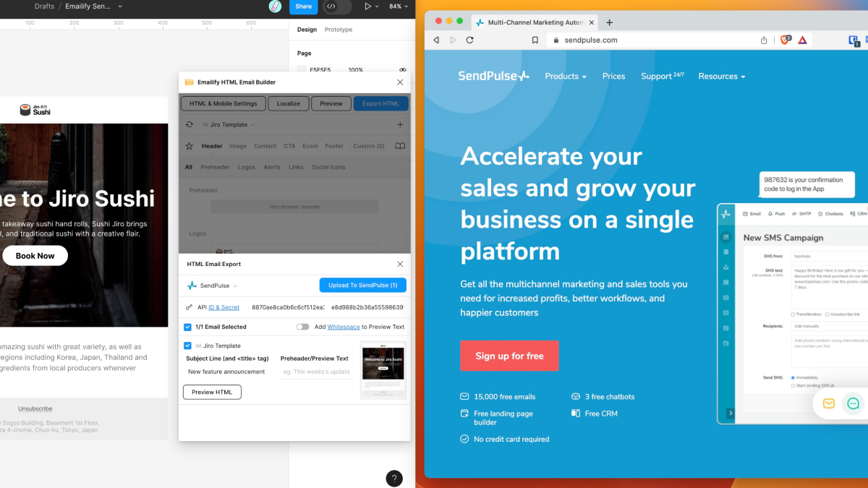The image size is (868, 488).
Task: Click the Subject Line input field
Action: pyautogui.click(x=226, y=372)
